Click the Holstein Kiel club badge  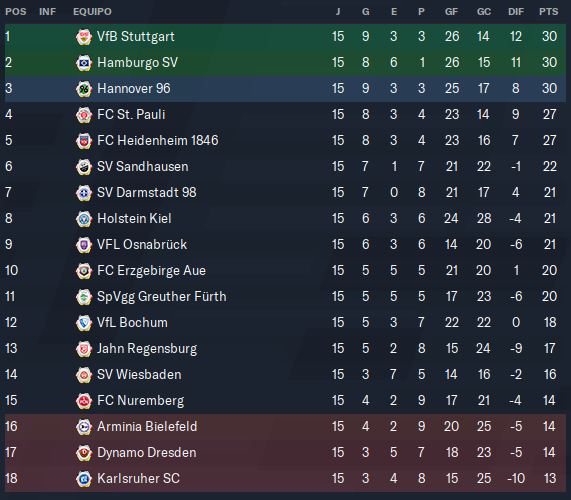84,219
